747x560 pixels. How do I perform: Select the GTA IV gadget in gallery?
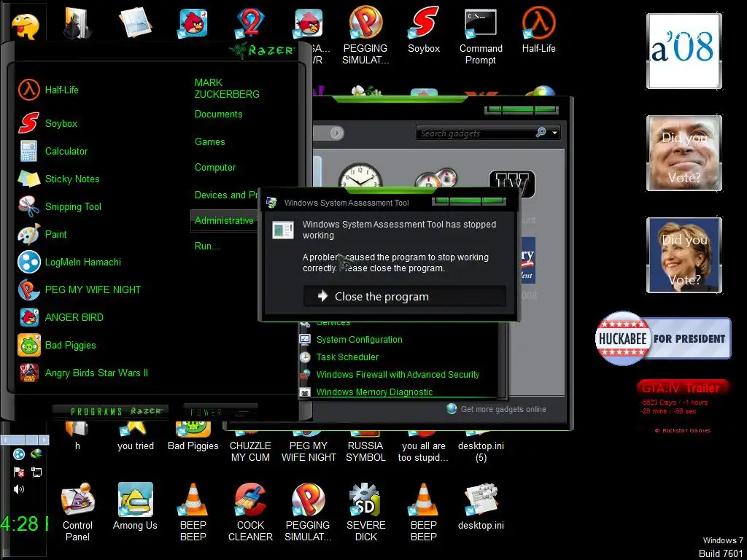511,183
